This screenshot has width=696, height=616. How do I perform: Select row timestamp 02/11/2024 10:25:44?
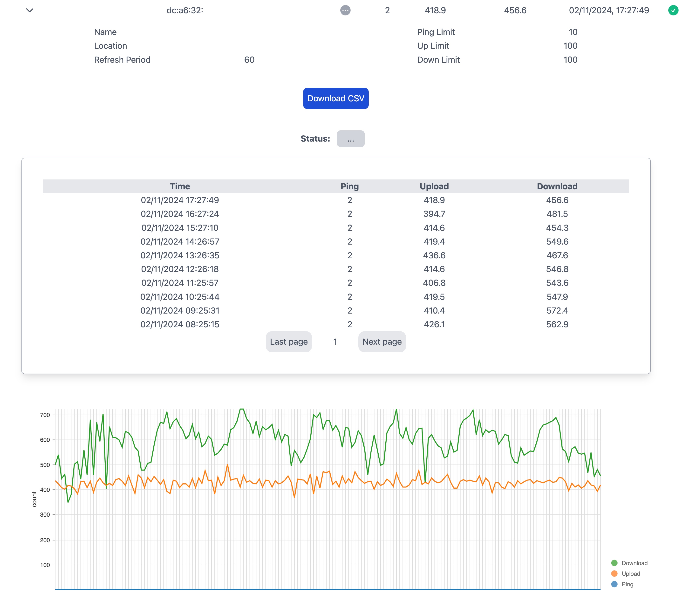coord(180,297)
